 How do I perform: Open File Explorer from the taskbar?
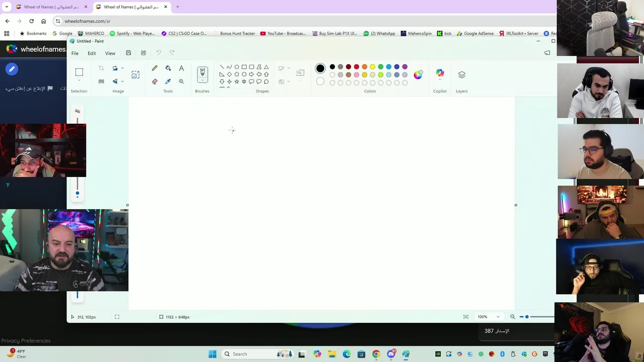point(332,354)
